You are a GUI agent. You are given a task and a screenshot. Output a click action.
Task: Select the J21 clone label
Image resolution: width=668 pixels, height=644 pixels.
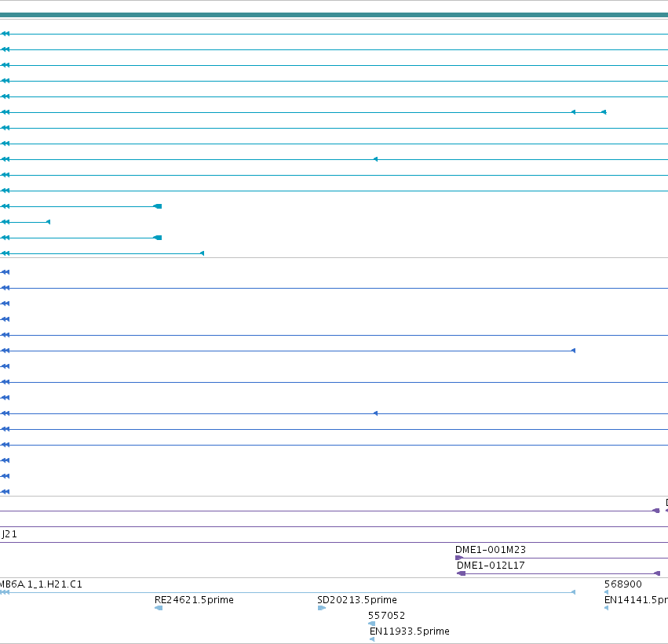coord(9,533)
